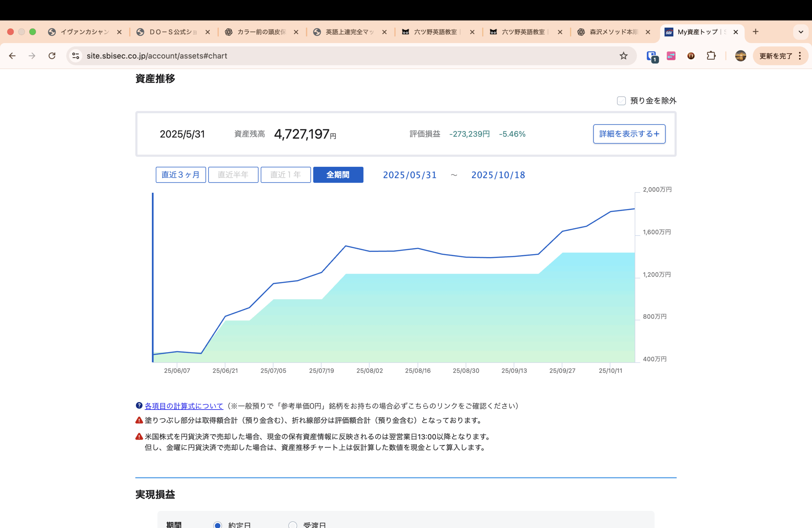Open the Extensions puzzle icon
Screen dimensions: 812x528
(711, 55)
